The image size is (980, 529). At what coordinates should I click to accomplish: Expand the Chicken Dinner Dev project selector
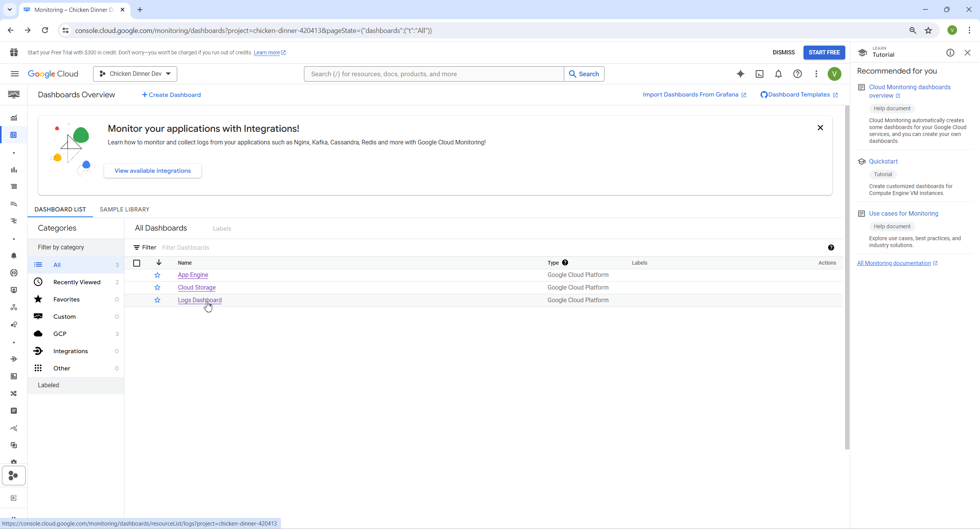pyautogui.click(x=135, y=74)
